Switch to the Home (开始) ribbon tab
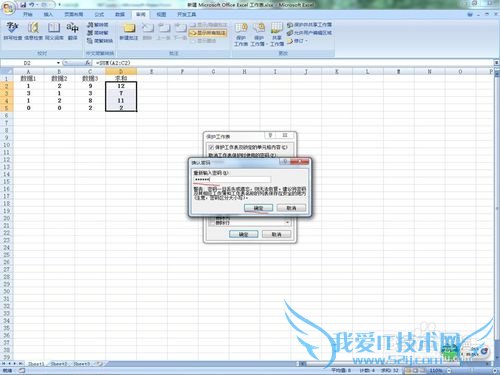500x375 pixels. pos(28,14)
